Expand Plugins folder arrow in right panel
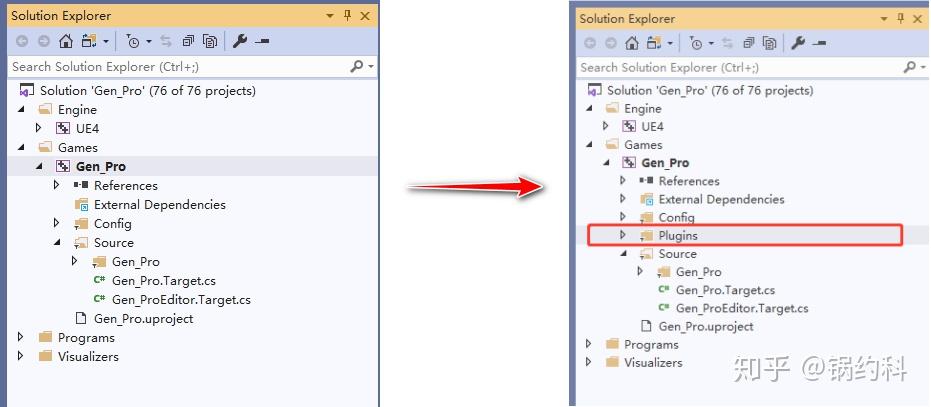931x407 pixels. click(622, 235)
